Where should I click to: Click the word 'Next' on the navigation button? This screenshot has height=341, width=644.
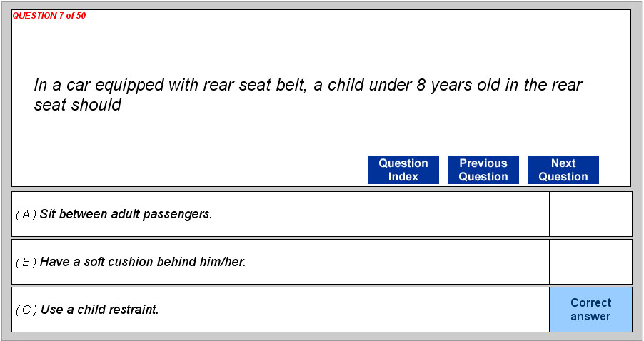coord(563,163)
